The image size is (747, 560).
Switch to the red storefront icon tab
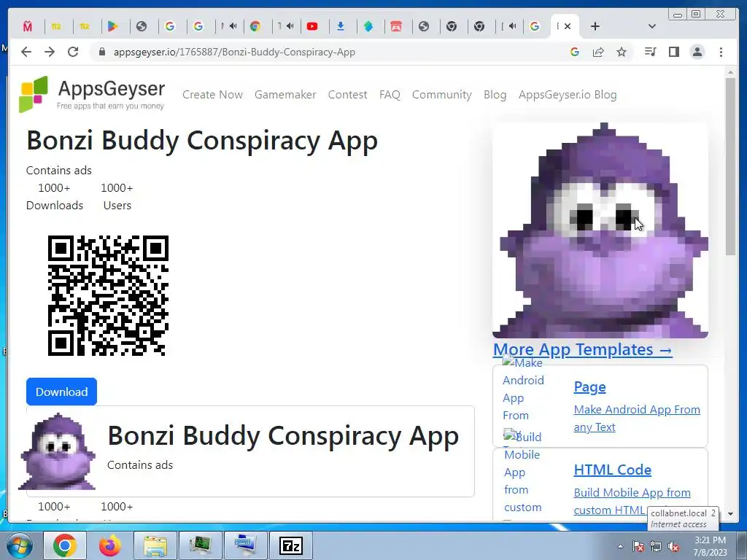tap(396, 26)
